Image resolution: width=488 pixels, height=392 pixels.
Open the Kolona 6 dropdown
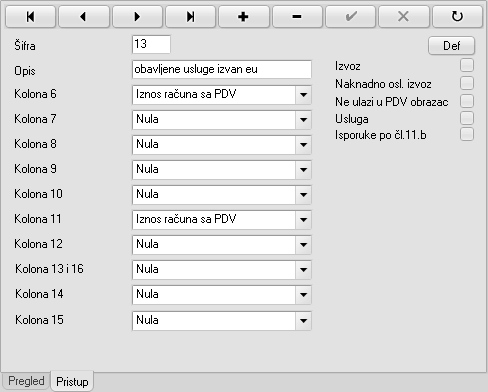tap(303, 95)
